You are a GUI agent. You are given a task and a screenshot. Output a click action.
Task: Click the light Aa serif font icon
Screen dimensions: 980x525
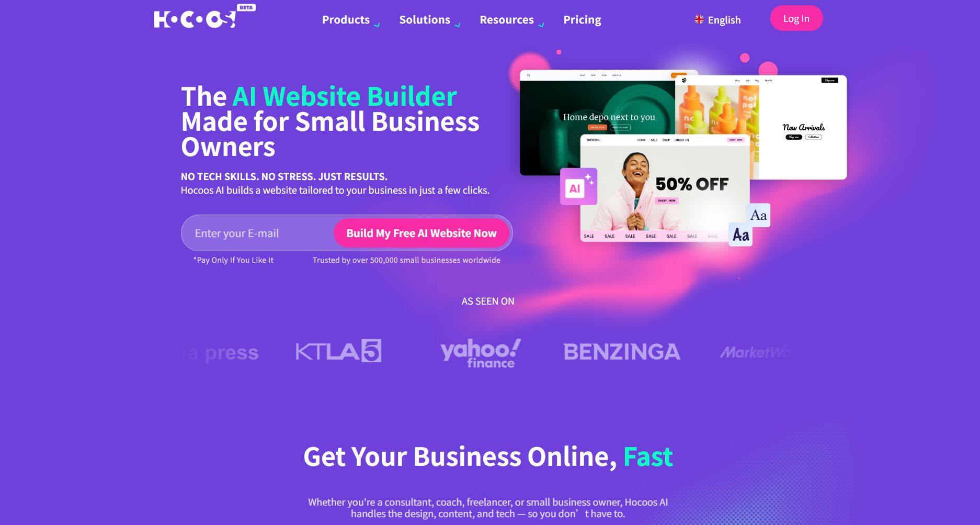coord(758,215)
